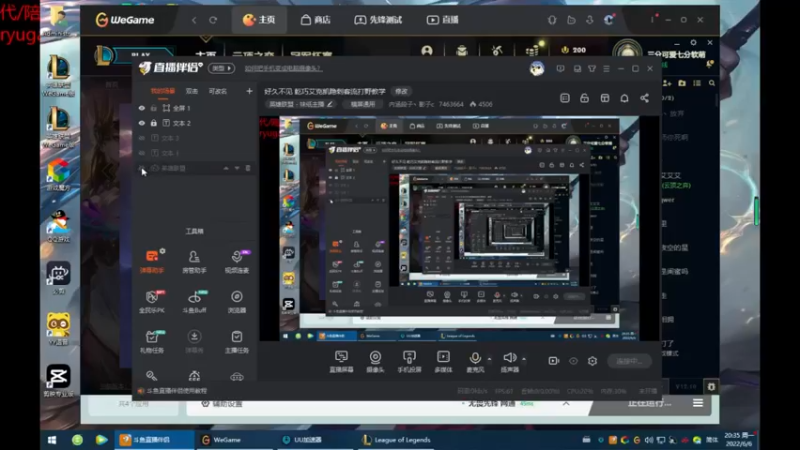Open WeGame 商店 store tab

coord(316,20)
